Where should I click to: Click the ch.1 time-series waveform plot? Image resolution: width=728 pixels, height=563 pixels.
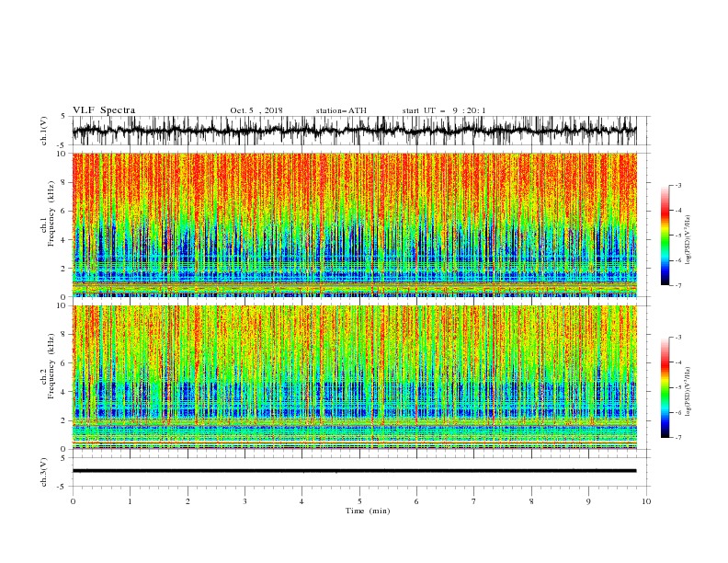(x=354, y=131)
